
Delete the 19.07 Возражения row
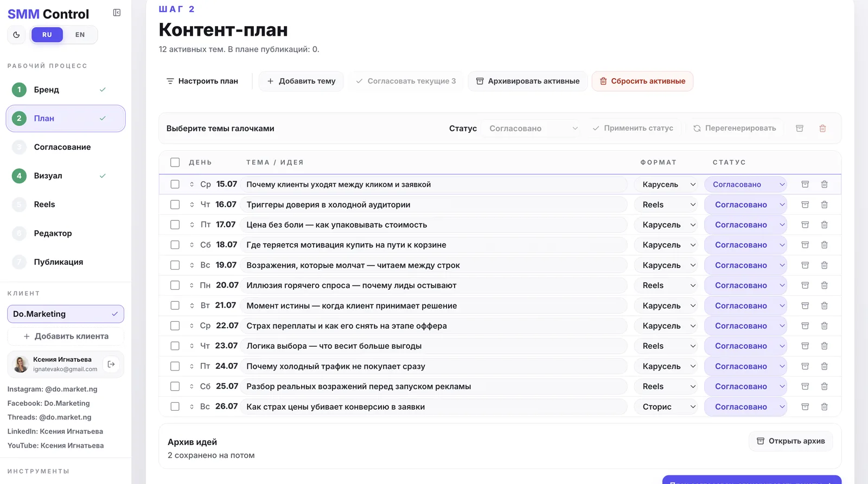(x=824, y=265)
